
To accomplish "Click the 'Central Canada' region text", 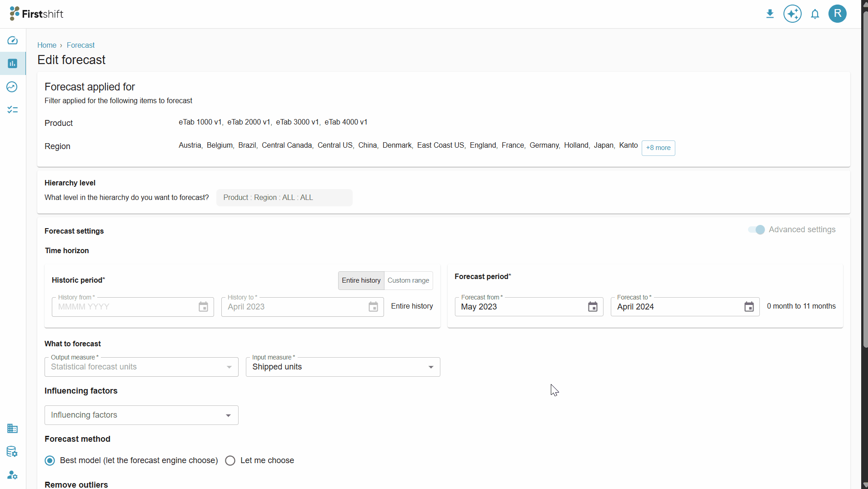I will (x=287, y=145).
